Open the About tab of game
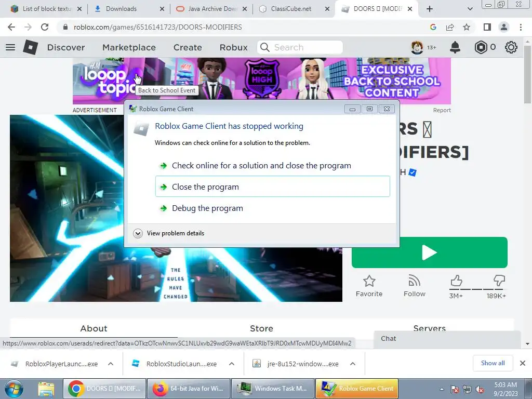The width and height of the screenshot is (532, 399). (94, 328)
